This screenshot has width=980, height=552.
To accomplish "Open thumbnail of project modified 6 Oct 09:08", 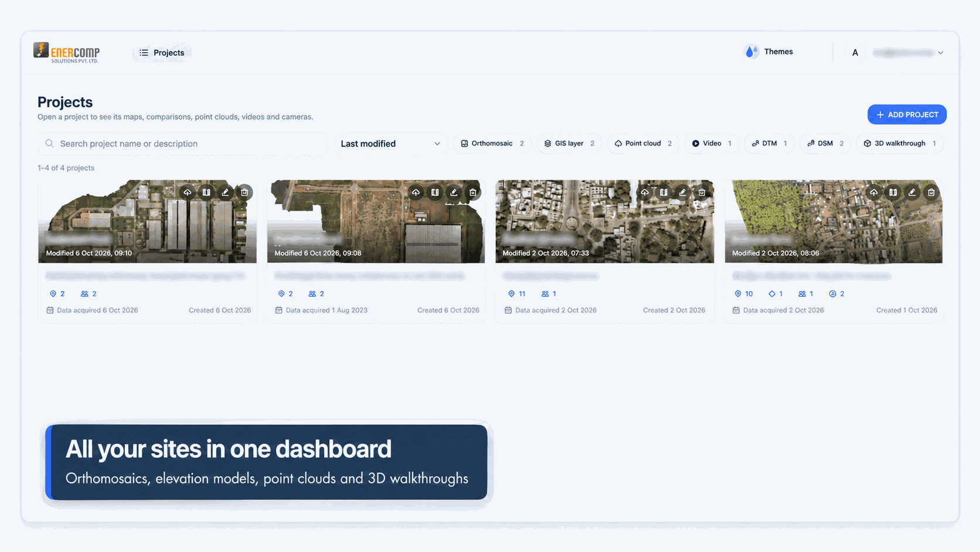I will pyautogui.click(x=376, y=221).
